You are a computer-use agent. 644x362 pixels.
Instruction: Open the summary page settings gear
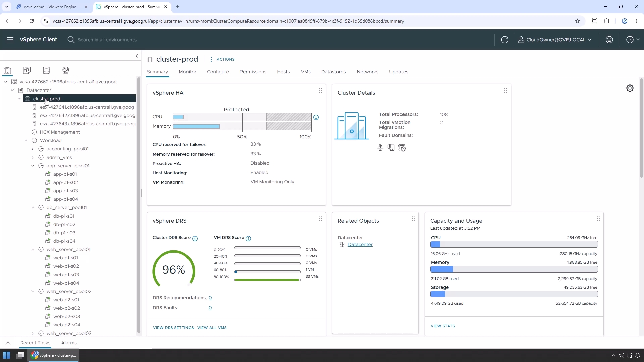tap(630, 88)
